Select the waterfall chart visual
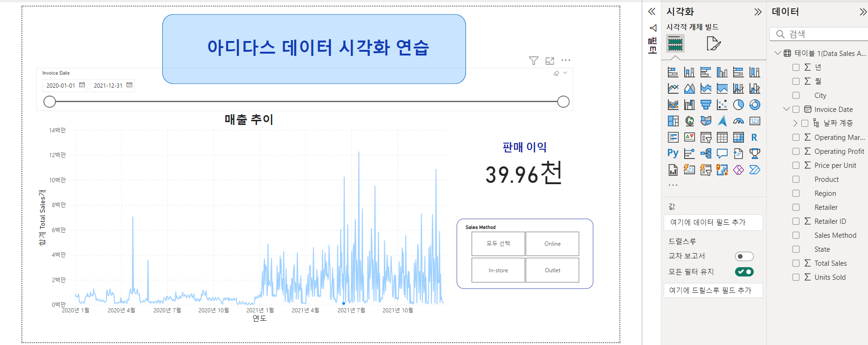 [689, 105]
